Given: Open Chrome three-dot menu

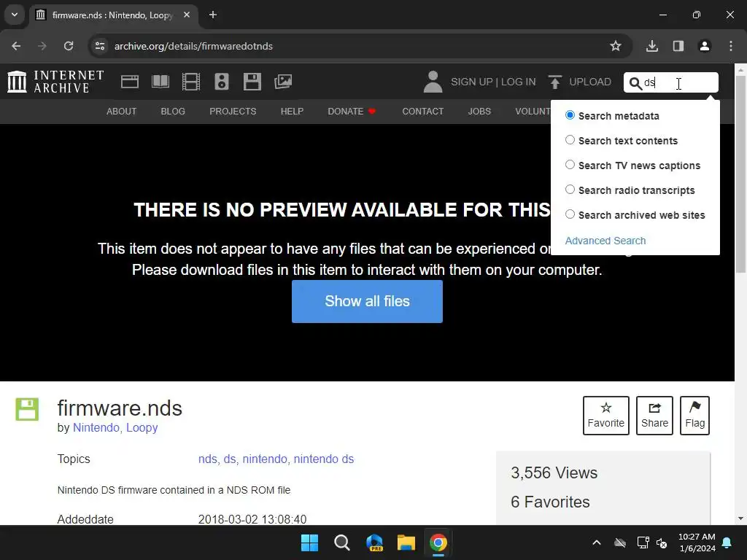Looking at the screenshot, I should (731, 46).
